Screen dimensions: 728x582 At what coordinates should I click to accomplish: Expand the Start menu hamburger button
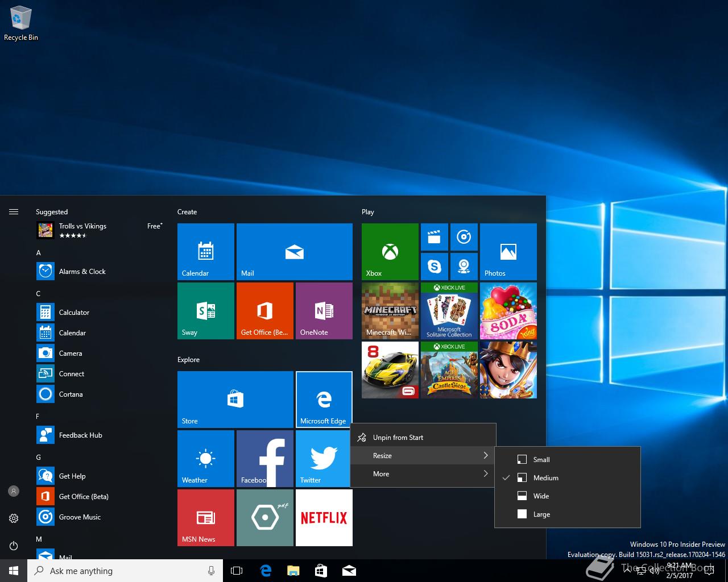click(x=14, y=212)
